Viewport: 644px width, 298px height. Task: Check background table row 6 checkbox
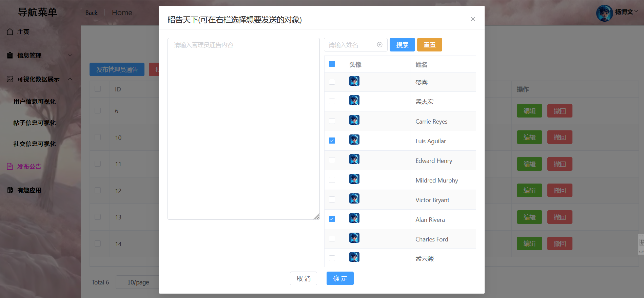coord(98,110)
